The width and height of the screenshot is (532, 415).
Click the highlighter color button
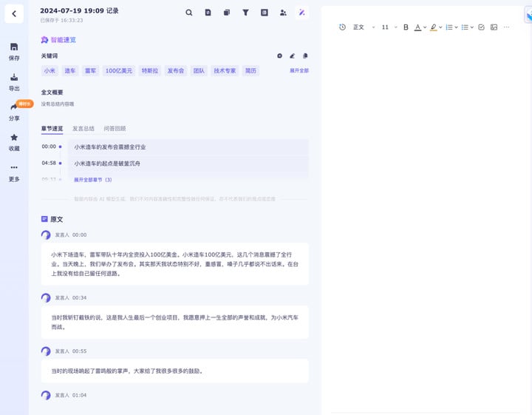[x=433, y=27]
